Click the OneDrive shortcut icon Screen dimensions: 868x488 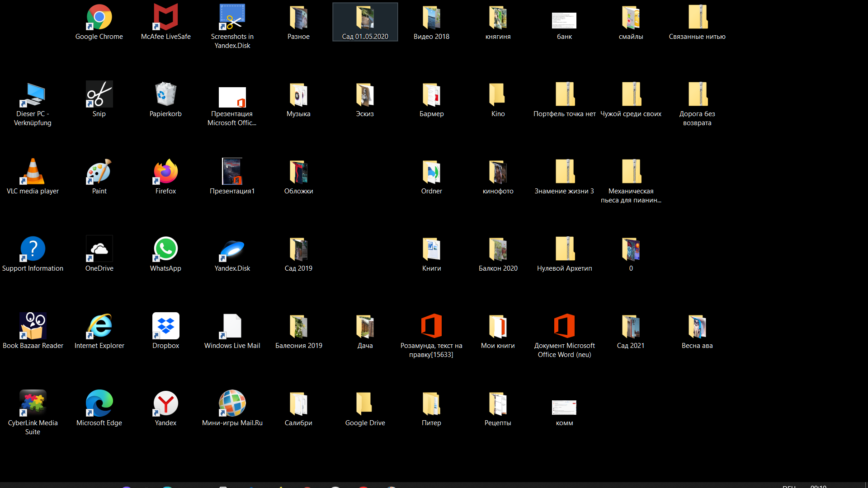tap(99, 249)
